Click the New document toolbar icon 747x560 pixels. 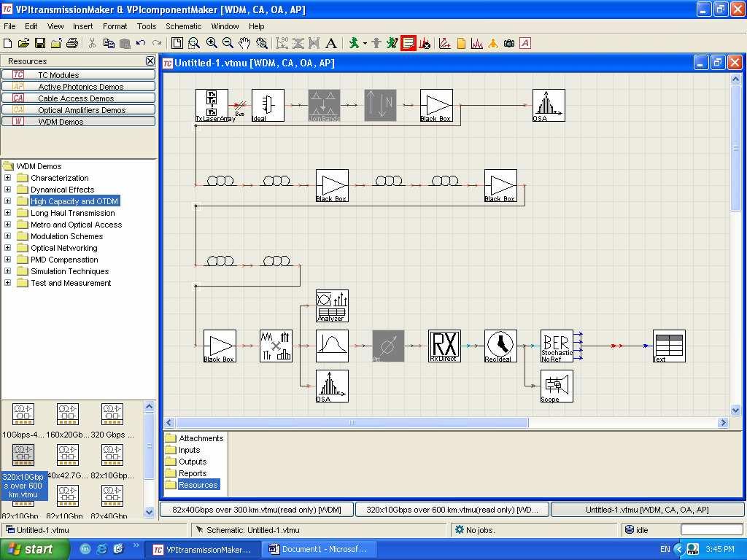coord(7,43)
